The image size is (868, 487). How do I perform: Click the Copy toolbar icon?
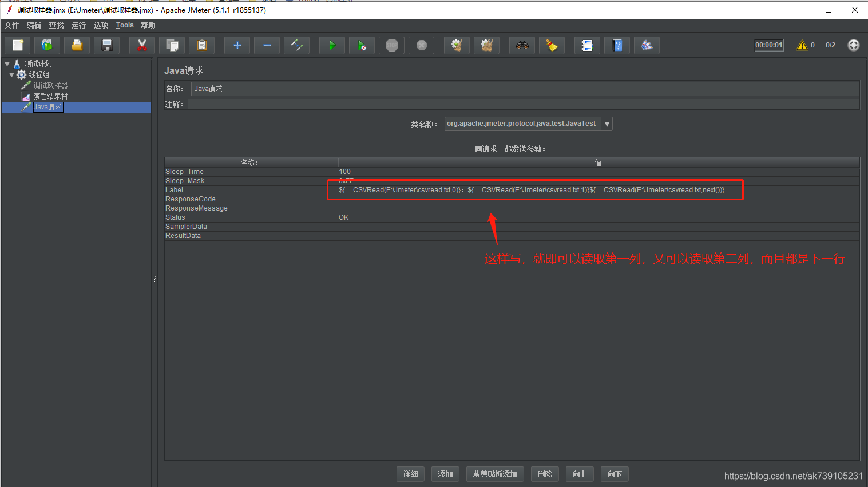point(172,45)
